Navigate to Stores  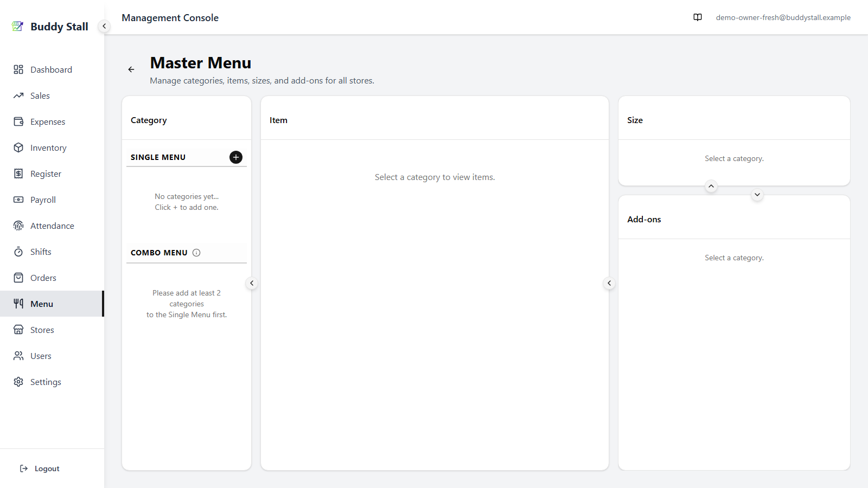point(52,330)
